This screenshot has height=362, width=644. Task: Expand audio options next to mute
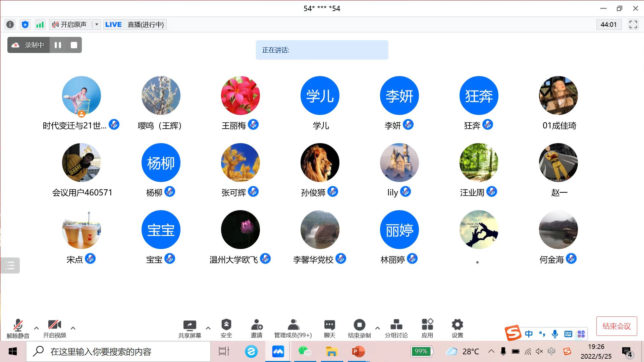pos(36,328)
